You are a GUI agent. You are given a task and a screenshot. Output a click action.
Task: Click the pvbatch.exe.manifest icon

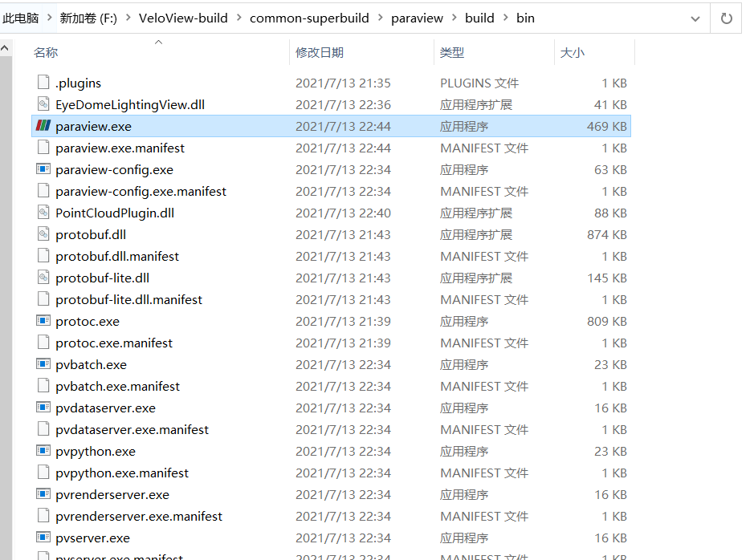coord(43,386)
